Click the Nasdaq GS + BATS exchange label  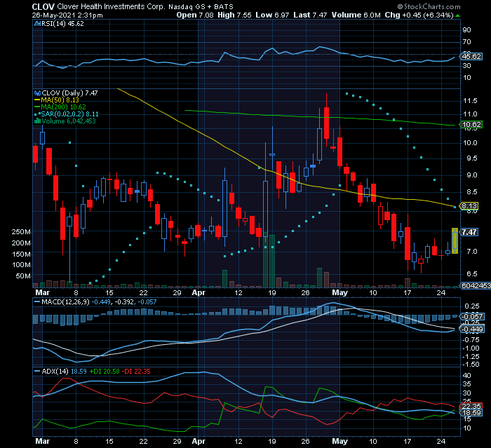coord(201,7)
